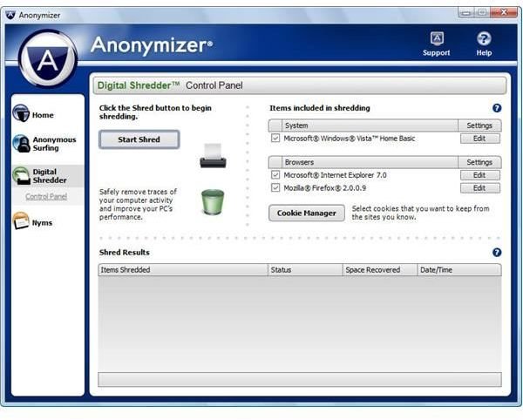523x420 pixels.
Task: Uncheck Microsoft Internet Explorer 7.0
Action: 275,174
